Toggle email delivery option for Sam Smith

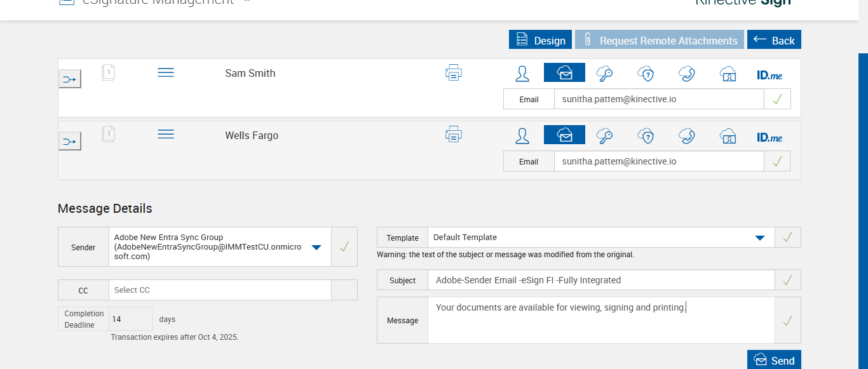(564, 73)
